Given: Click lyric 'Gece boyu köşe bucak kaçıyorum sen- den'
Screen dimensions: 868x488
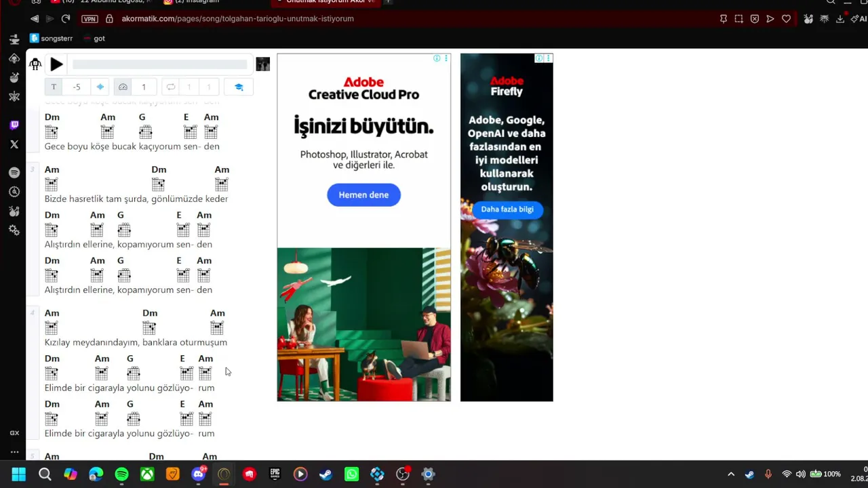Looking at the screenshot, I should click(132, 146).
